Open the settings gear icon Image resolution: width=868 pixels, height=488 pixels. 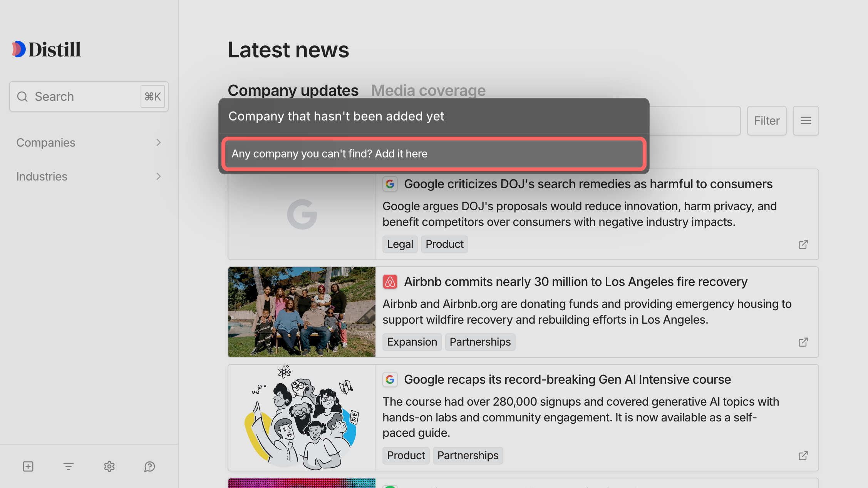(x=109, y=466)
